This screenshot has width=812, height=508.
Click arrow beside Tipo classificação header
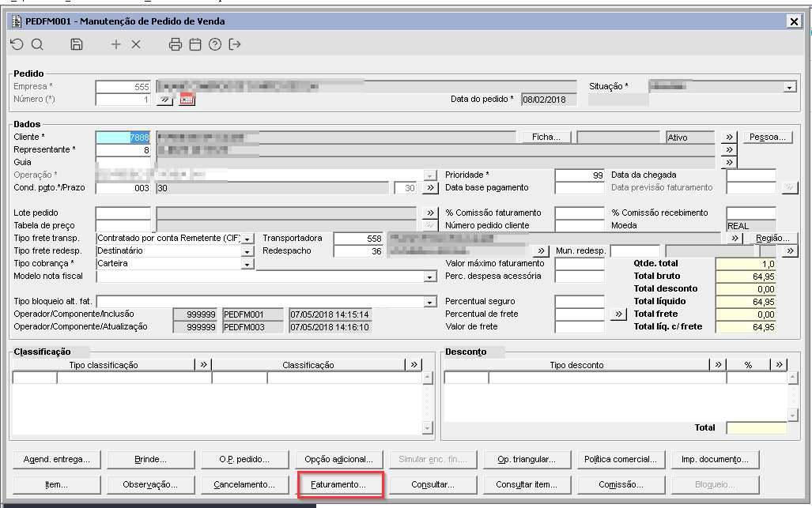203,365
